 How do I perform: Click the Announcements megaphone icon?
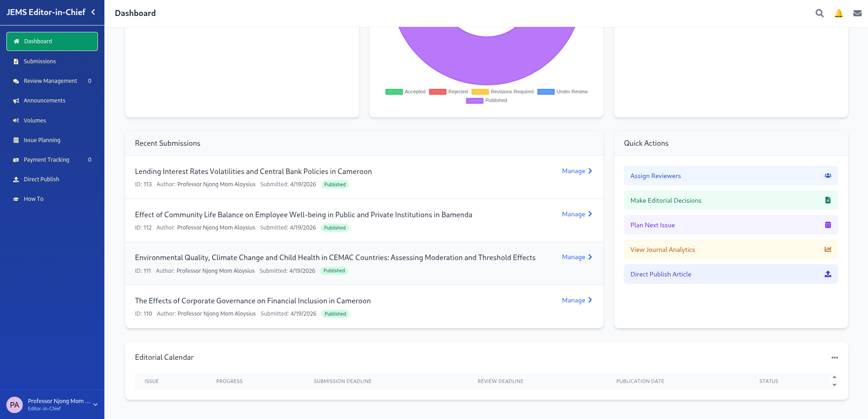[16, 101]
